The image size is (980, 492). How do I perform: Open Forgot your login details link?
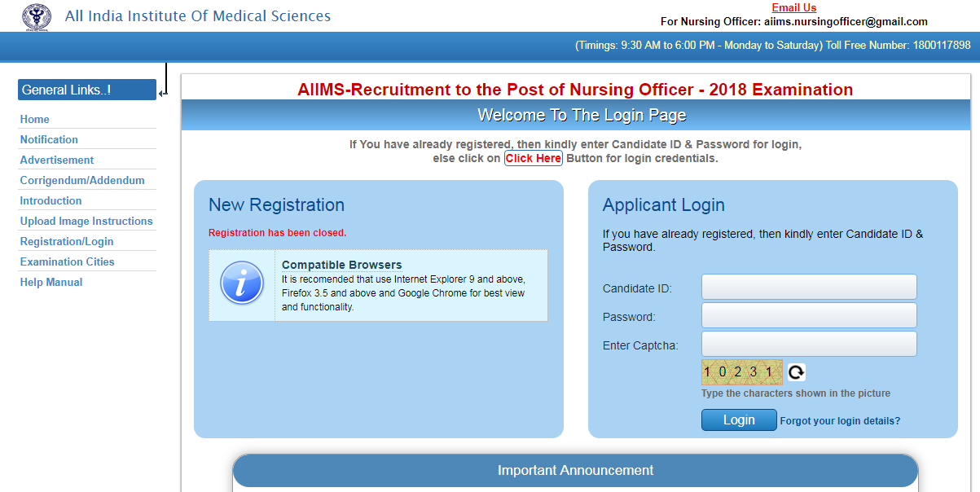coord(840,421)
